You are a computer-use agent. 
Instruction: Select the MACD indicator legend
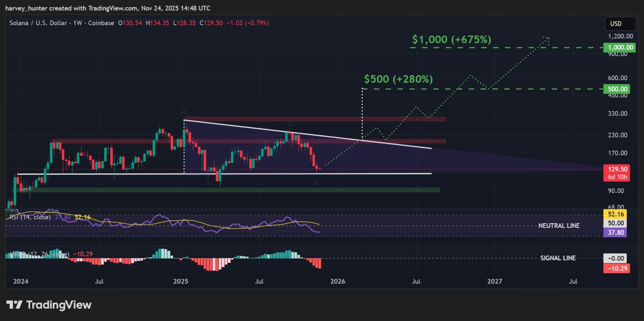tap(38, 254)
